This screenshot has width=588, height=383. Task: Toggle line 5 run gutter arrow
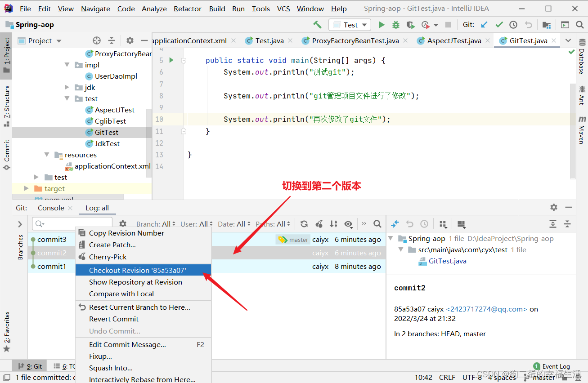pos(171,60)
